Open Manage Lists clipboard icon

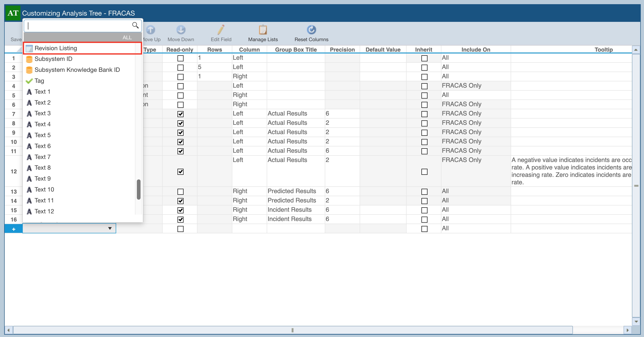point(263,30)
